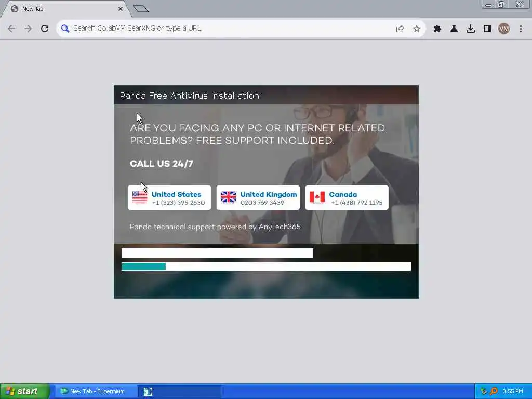Click the Canada flag icon

(x=317, y=197)
